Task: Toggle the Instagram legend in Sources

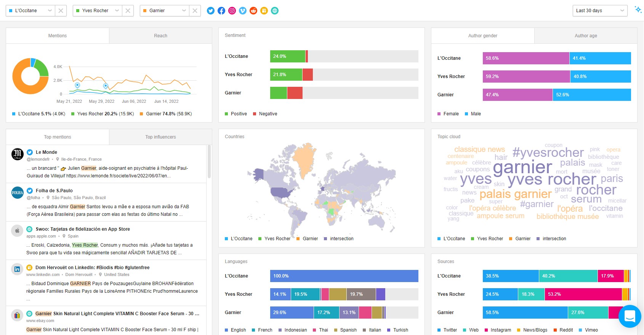Action: [498, 330]
